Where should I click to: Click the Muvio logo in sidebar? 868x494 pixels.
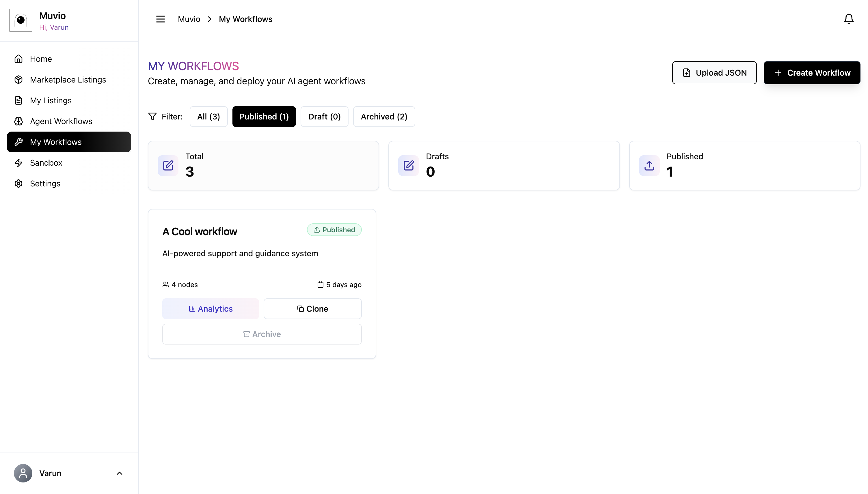coord(21,20)
